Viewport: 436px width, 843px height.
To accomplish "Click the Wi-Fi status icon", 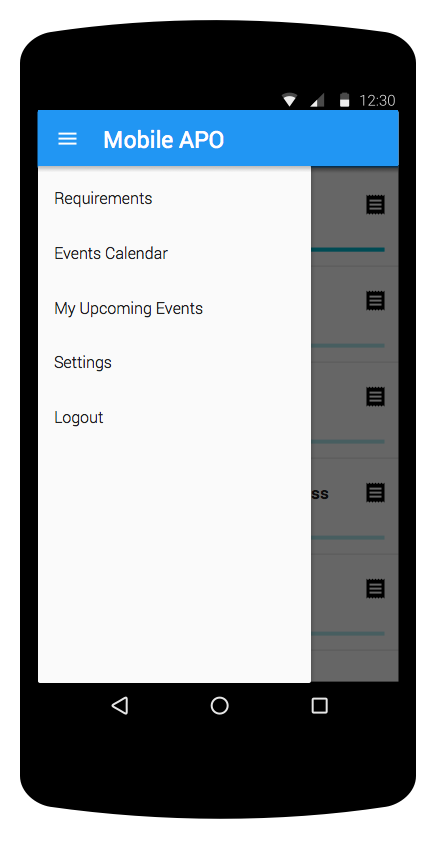I will (x=289, y=100).
